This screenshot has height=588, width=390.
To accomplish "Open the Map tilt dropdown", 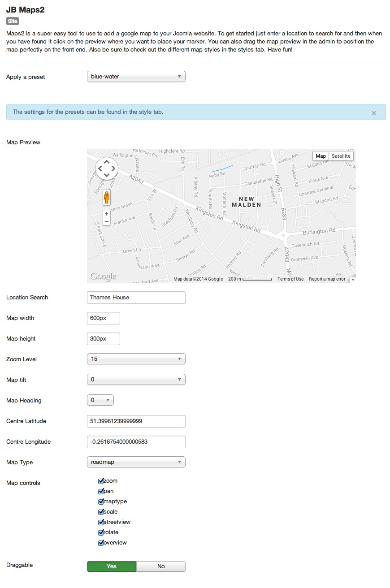I will pos(136,380).
